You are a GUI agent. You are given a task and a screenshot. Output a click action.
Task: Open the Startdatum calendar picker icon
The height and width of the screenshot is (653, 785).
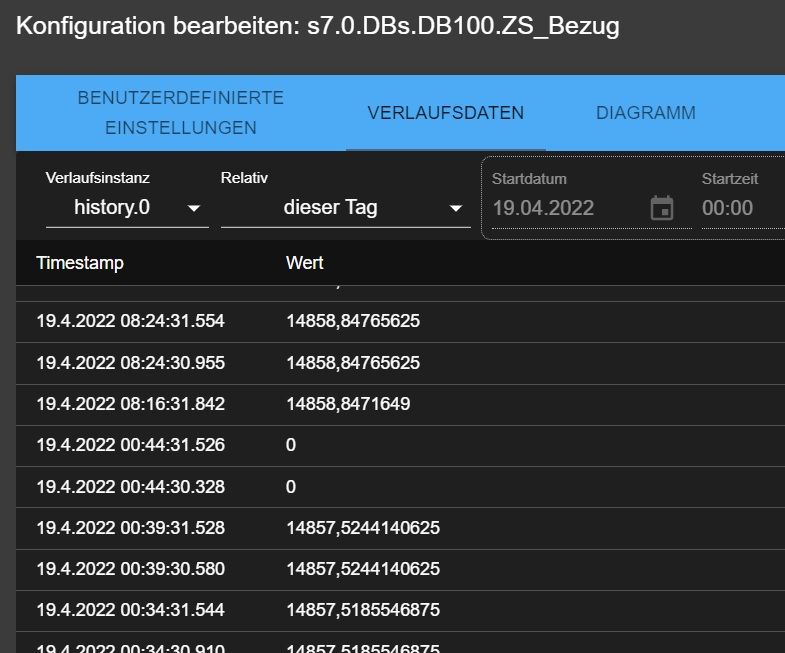coord(662,208)
